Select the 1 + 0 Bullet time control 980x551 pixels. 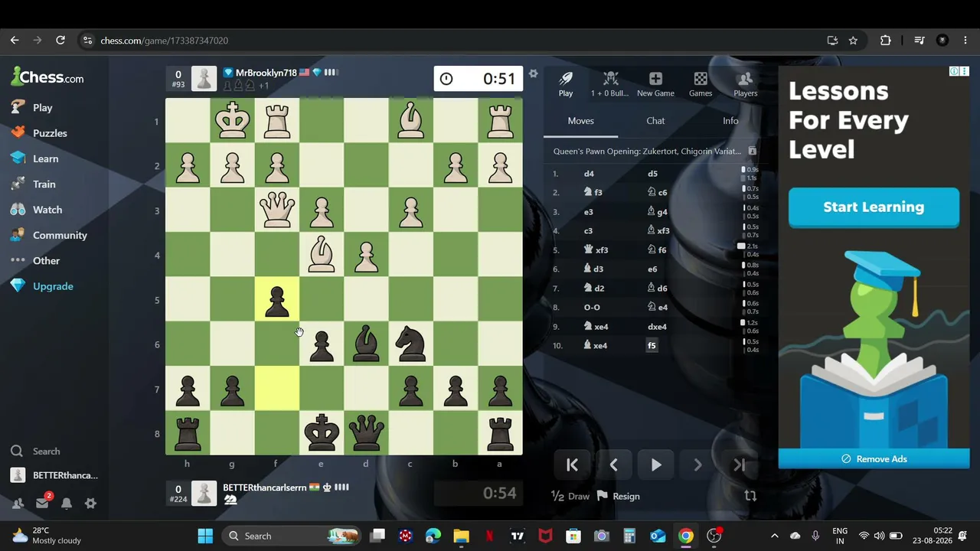[609, 84]
